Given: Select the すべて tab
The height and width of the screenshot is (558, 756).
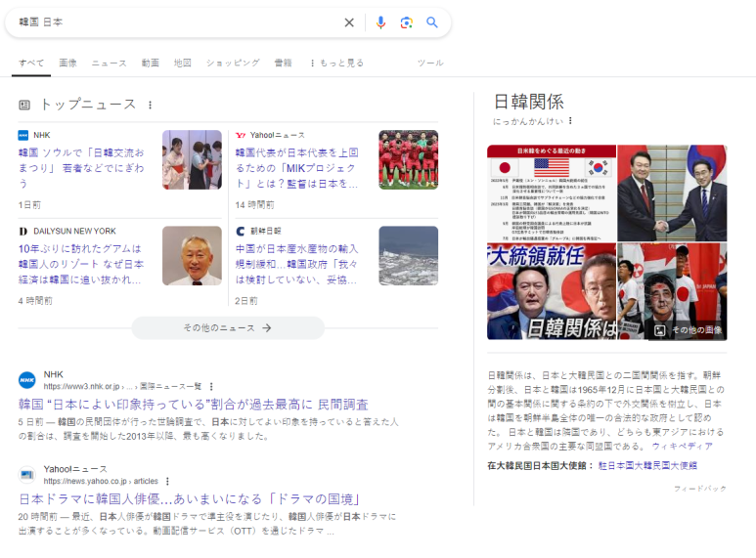Looking at the screenshot, I should pos(31,63).
